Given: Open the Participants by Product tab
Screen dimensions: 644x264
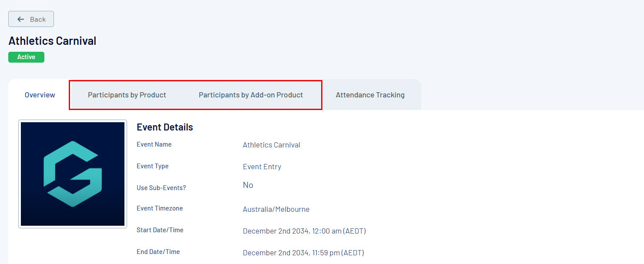Looking at the screenshot, I should [x=127, y=95].
